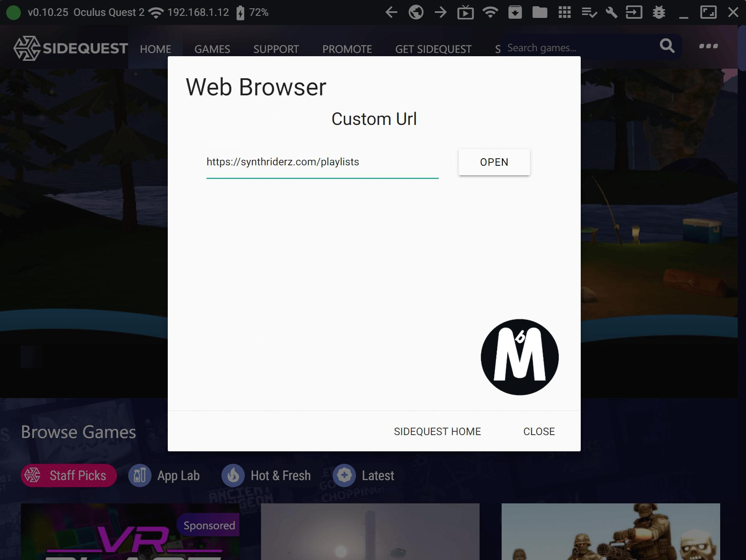
Task: Select the Staff Picks filter
Action: click(69, 475)
